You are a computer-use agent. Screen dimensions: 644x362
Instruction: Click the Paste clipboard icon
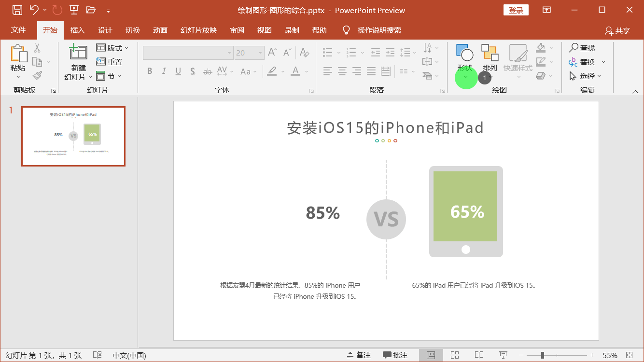(18, 54)
